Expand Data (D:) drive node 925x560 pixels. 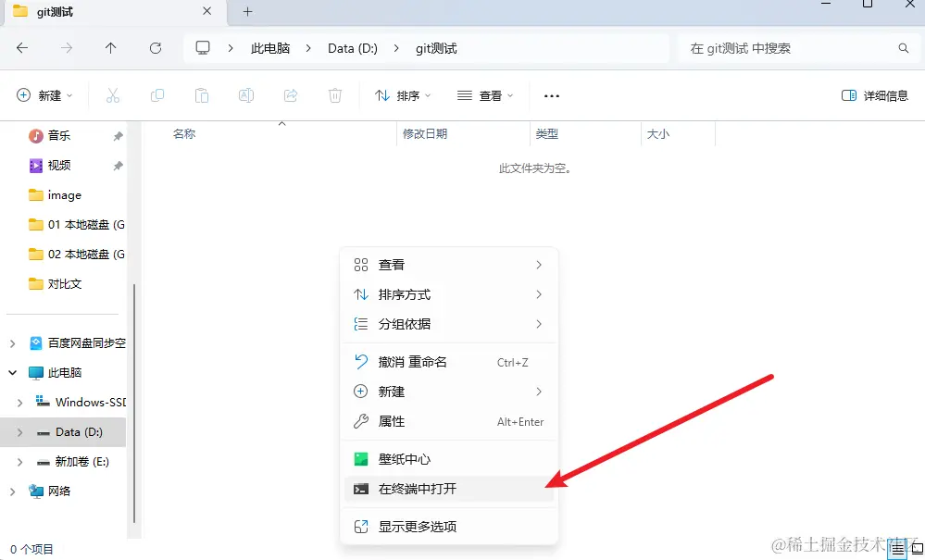pyautogui.click(x=20, y=432)
